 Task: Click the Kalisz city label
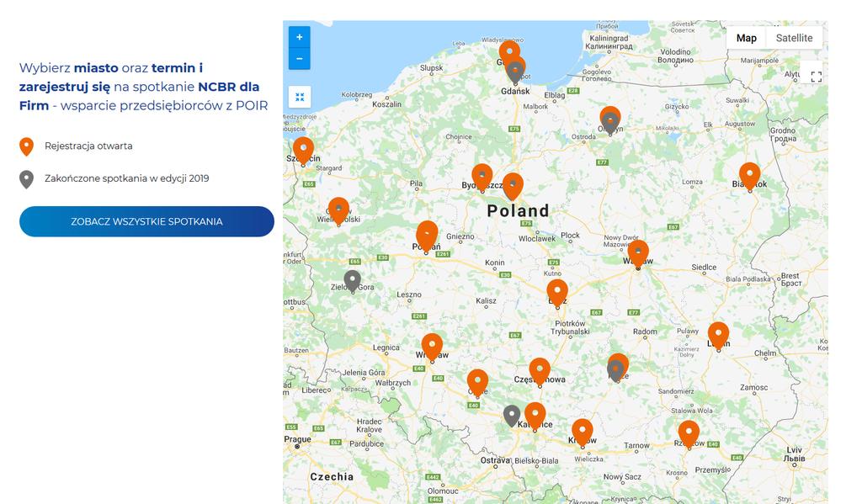click(x=486, y=300)
